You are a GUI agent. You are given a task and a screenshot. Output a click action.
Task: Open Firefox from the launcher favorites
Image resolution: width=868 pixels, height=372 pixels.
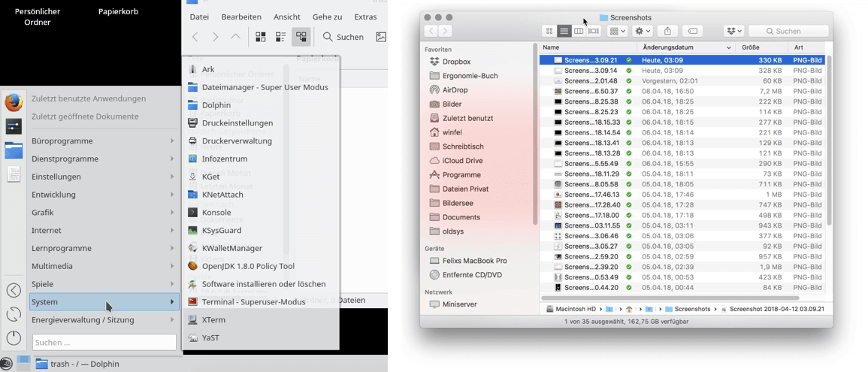(x=14, y=102)
